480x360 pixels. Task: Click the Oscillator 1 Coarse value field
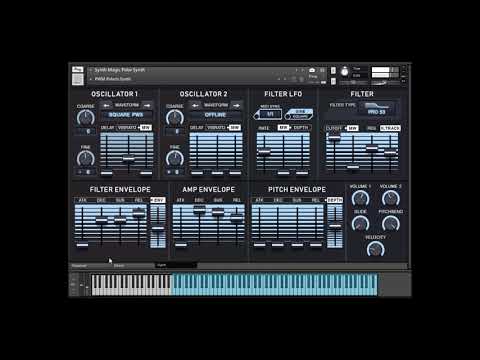(x=86, y=131)
